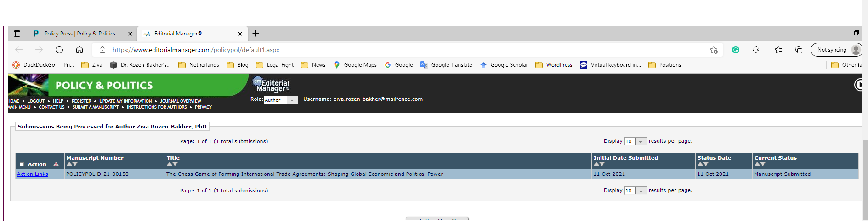Open the browser extensions puzzle icon
The image size is (868, 221).
tap(756, 50)
